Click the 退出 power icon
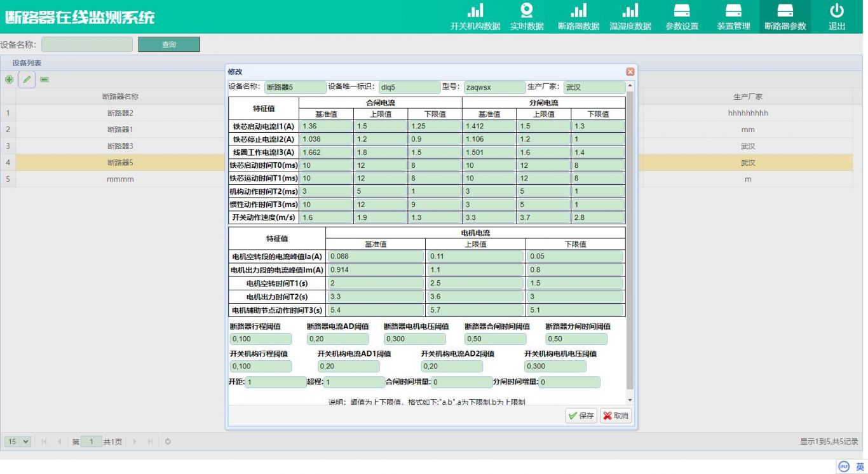This screenshot has width=868, height=474. click(x=837, y=11)
